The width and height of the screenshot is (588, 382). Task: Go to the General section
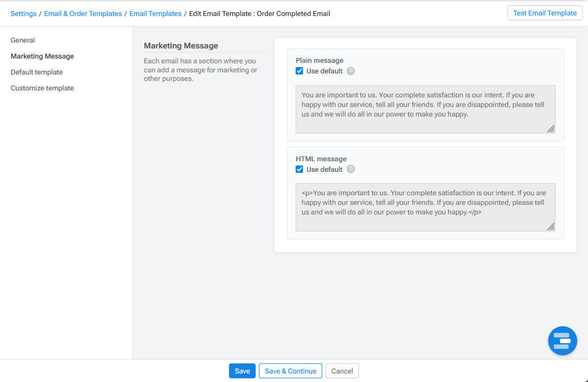pos(22,40)
